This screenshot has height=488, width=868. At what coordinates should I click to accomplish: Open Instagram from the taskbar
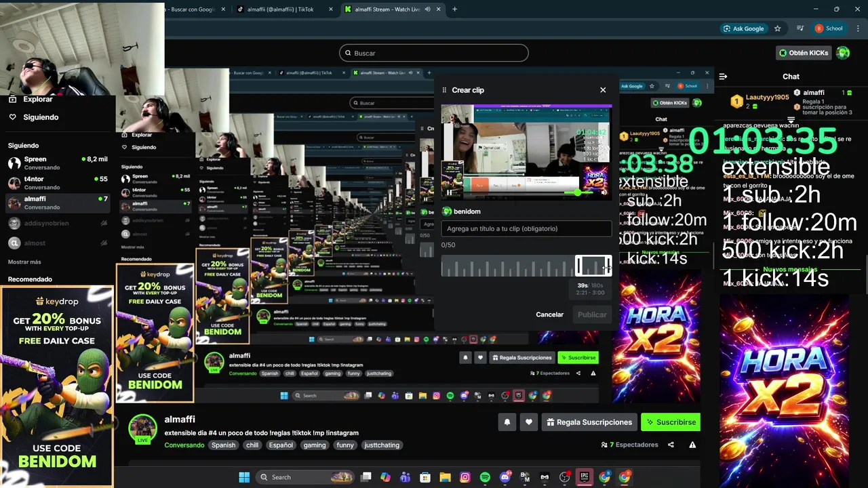tap(465, 477)
